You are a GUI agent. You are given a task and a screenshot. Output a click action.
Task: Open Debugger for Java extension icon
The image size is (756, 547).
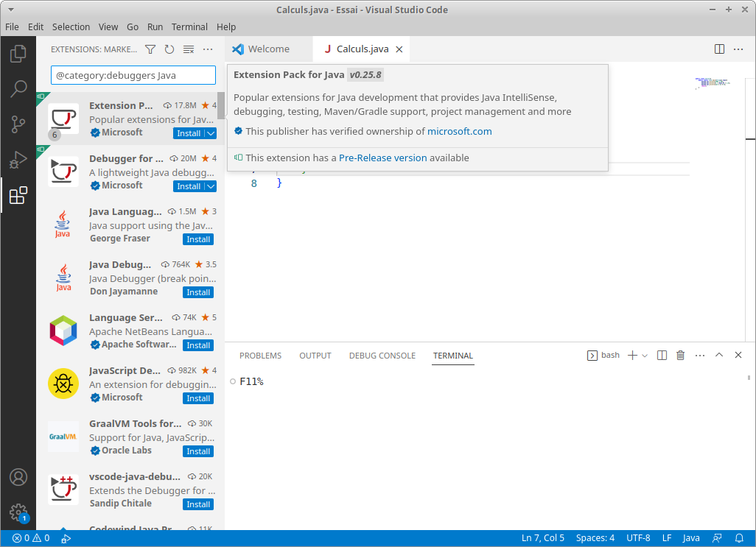[63, 172]
